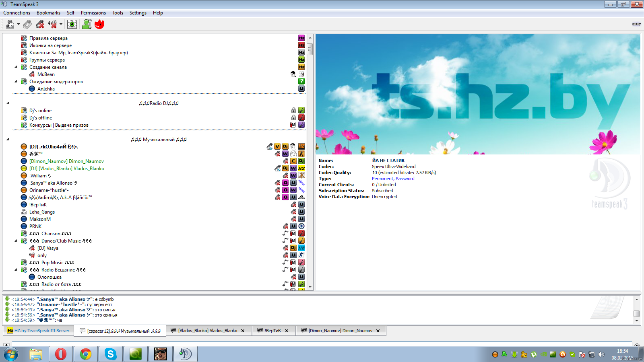Click the red tulip toolbar icon

pyautogui.click(x=99, y=24)
